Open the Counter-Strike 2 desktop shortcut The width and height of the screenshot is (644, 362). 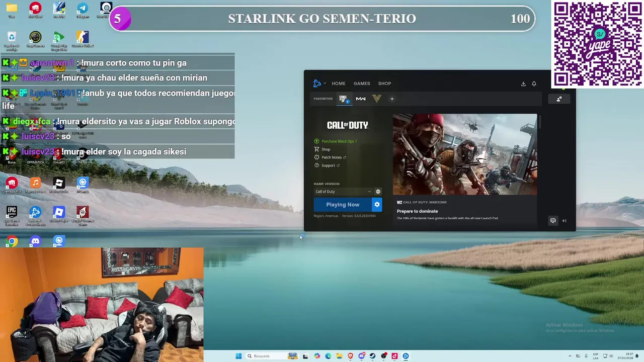[83, 40]
